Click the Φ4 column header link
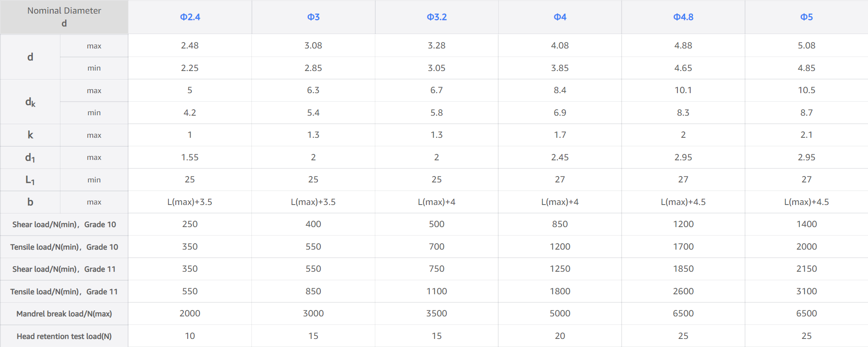The image size is (868, 347). 560,17
